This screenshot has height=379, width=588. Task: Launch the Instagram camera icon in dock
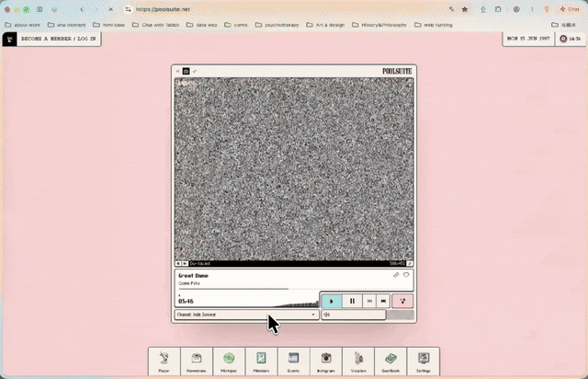point(326,362)
